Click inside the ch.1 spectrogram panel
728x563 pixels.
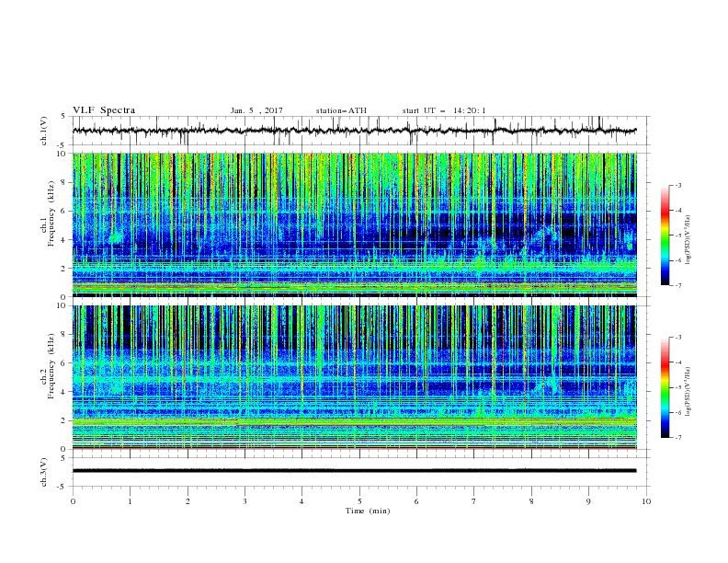tap(354, 224)
